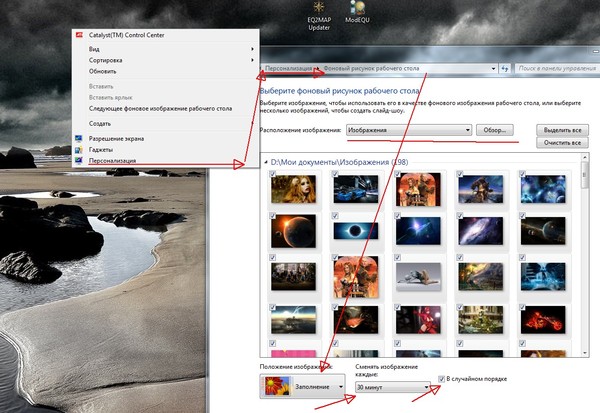Uncheck the stormy sea lightning wallpaper checkbox

click(x=272, y=307)
